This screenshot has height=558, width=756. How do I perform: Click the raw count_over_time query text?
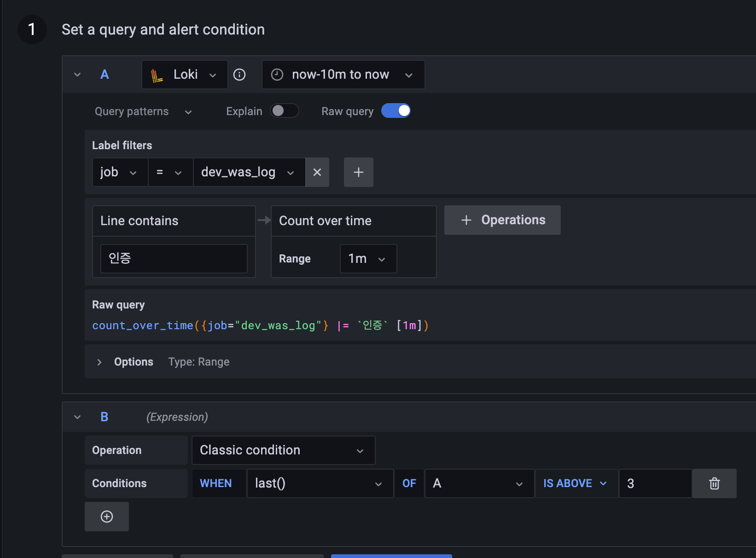tap(261, 325)
